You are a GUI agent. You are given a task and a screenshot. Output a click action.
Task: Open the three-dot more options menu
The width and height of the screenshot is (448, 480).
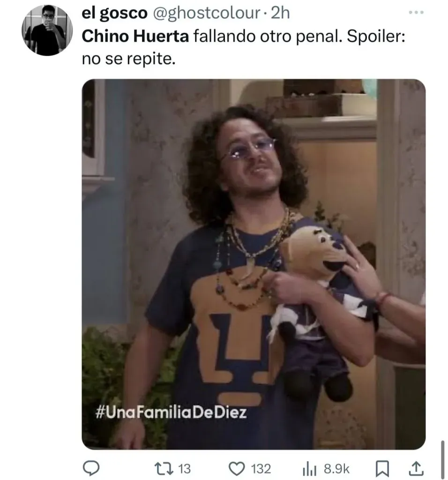coord(416,13)
